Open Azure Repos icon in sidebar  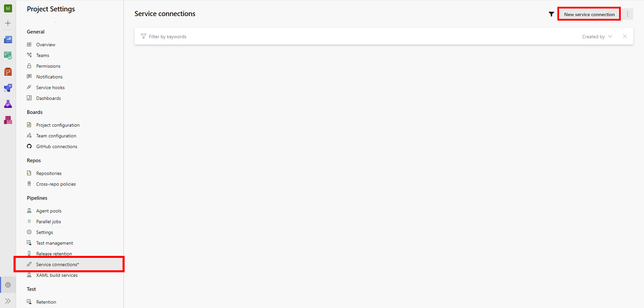(8, 72)
